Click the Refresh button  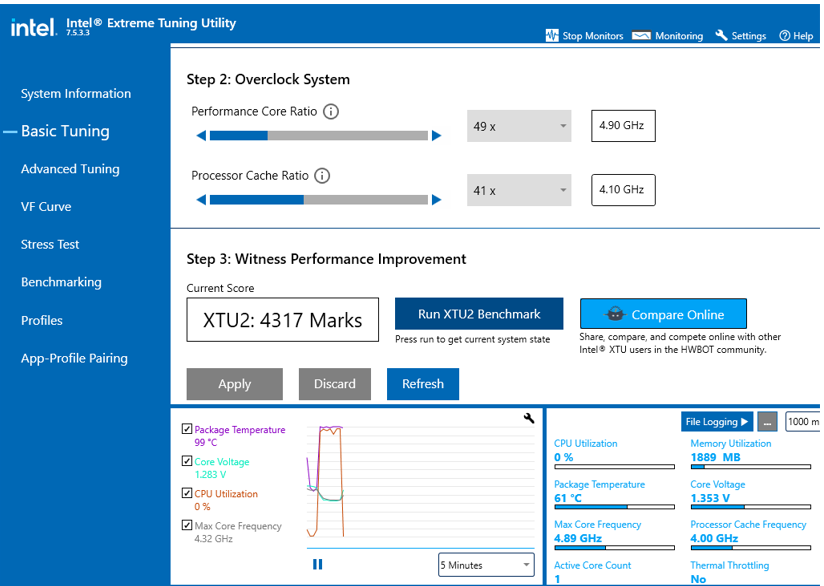[423, 384]
